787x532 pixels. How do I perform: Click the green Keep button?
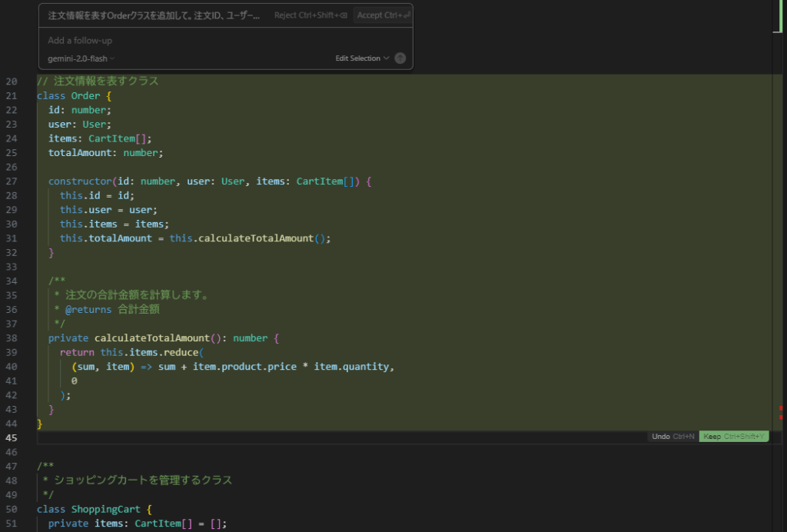click(733, 437)
